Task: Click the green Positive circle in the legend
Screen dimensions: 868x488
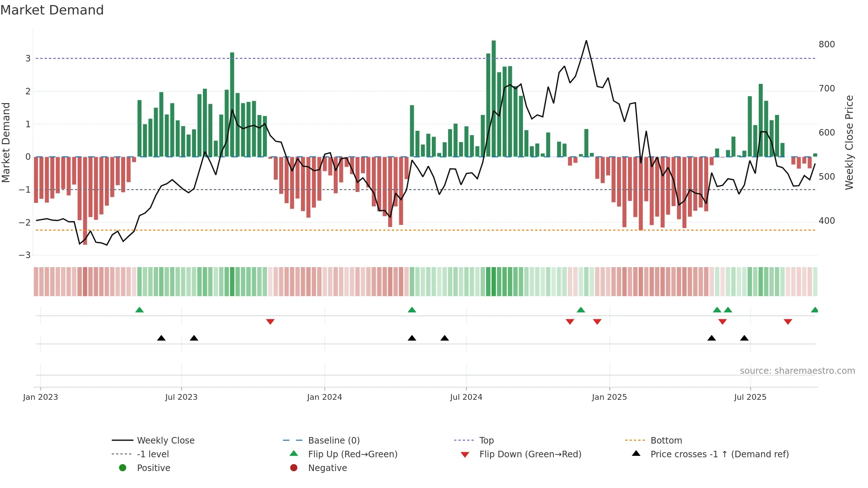Action: (x=123, y=468)
